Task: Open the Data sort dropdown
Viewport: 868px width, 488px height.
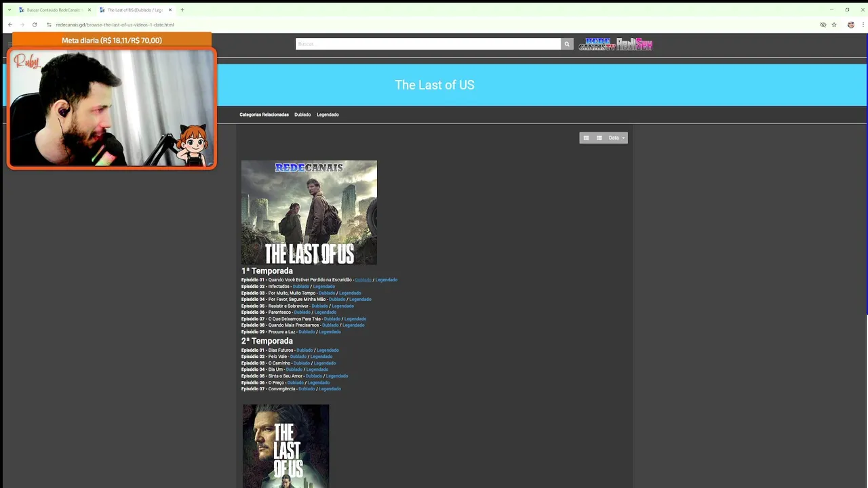Action: click(x=616, y=138)
